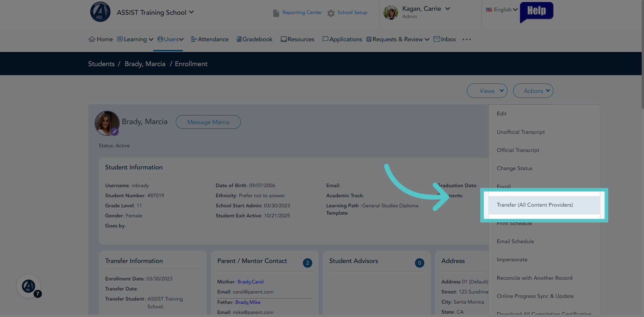Expand the Learning navigation dropdown
This screenshot has height=317, width=644.
(x=151, y=40)
